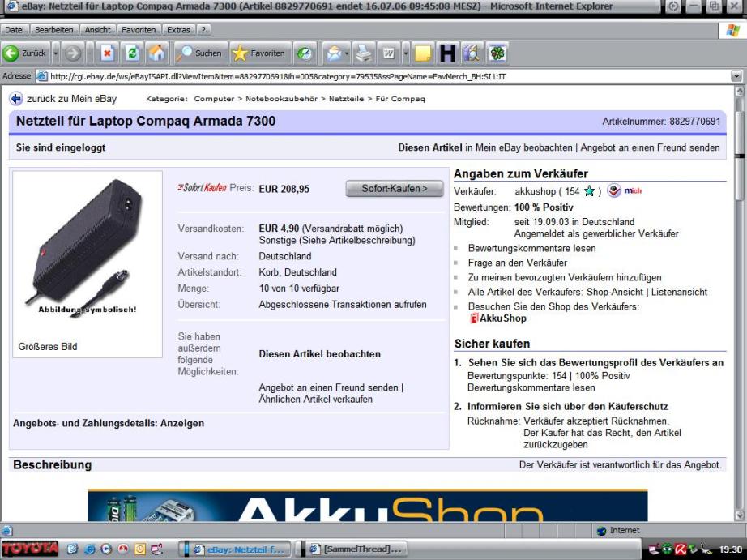Click the scrollbar down arrow
Image resolution: width=747 pixels, height=560 pixels.
740,515
